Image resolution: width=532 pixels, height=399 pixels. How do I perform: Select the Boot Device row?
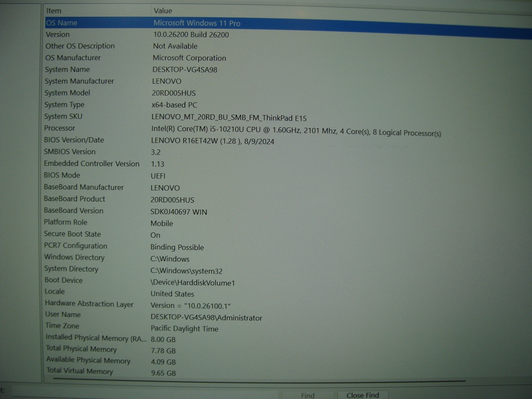click(64, 280)
